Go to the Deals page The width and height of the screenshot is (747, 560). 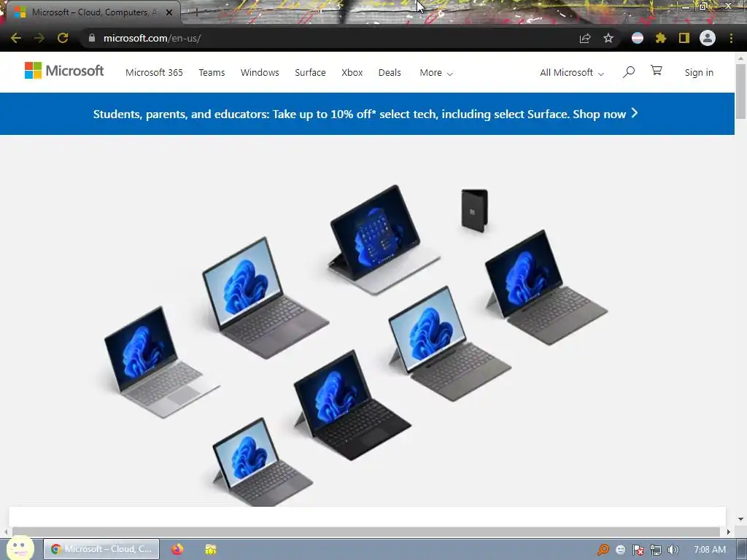click(x=390, y=72)
